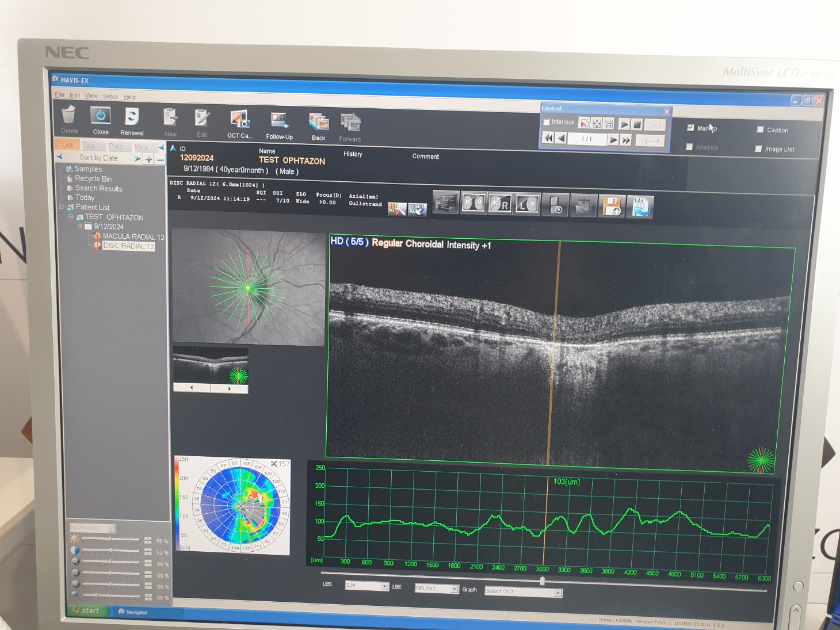Viewport: 840px width, 630px height.
Task: Click the brightness slider with 50 %
Action: [x=110, y=540]
